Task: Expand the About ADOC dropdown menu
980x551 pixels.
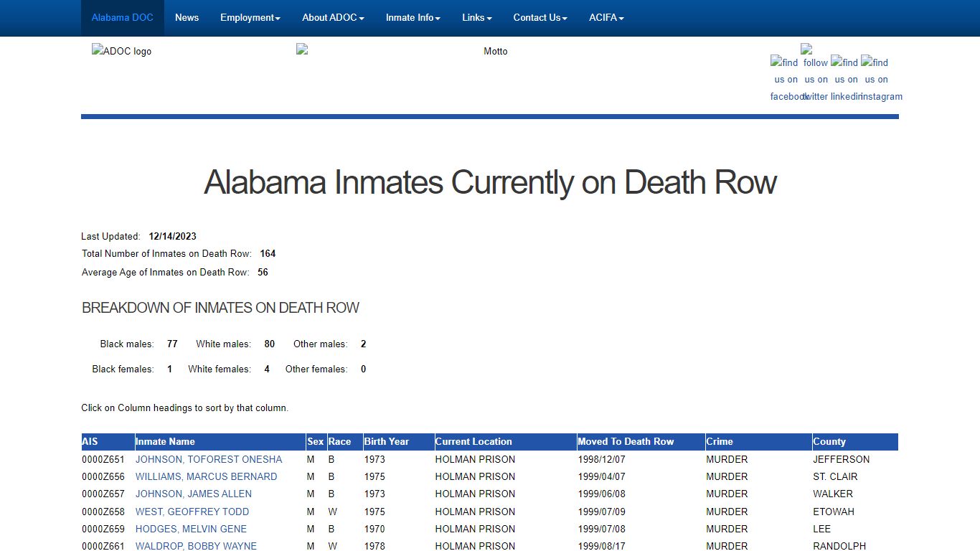Action: coord(333,18)
